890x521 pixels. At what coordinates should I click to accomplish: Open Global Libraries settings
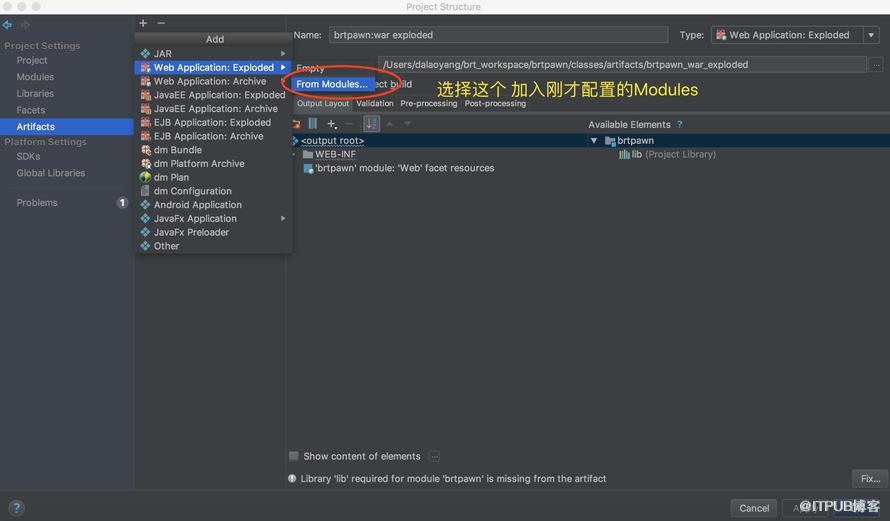point(51,173)
